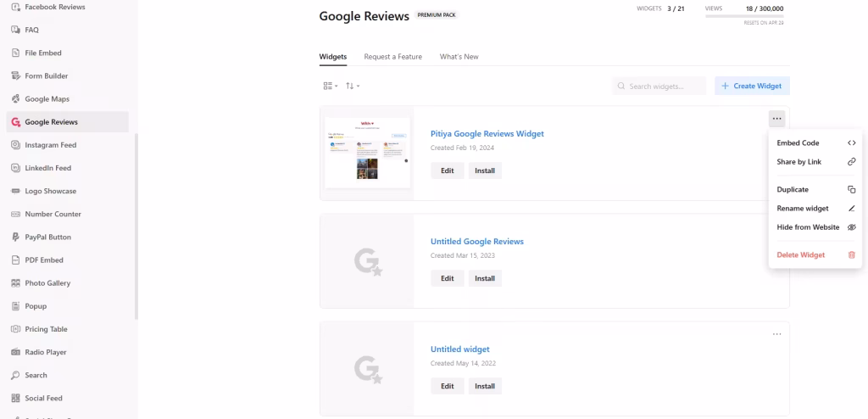Open the Facebook Reviews sidebar icon
The height and width of the screenshot is (419, 868).
point(15,7)
